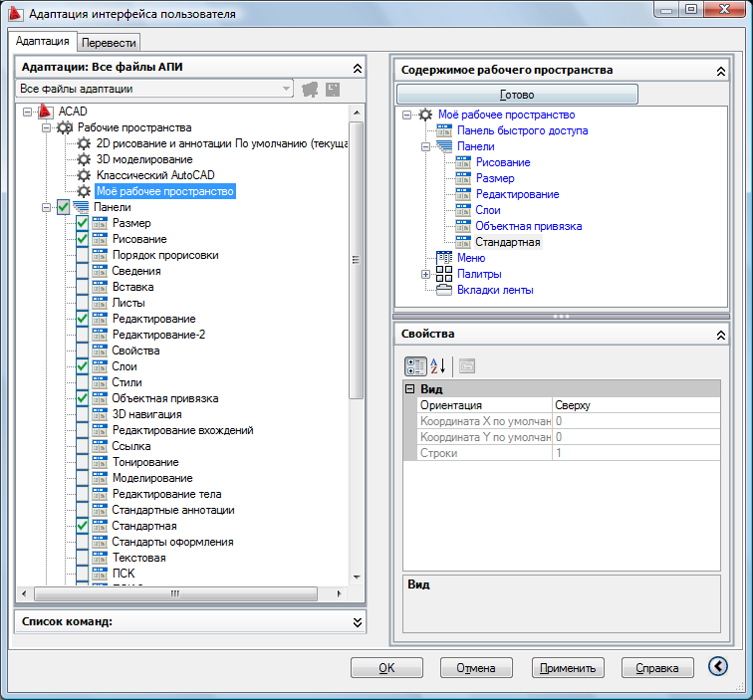
Task: Click toolbar icon beside Моделирование
Action: pos(100,478)
